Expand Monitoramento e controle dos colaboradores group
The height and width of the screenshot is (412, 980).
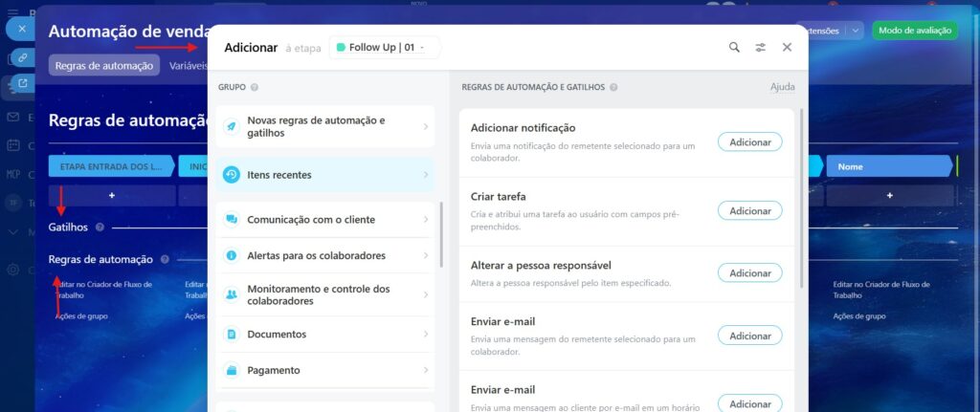pyautogui.click(x=426, y=294)
